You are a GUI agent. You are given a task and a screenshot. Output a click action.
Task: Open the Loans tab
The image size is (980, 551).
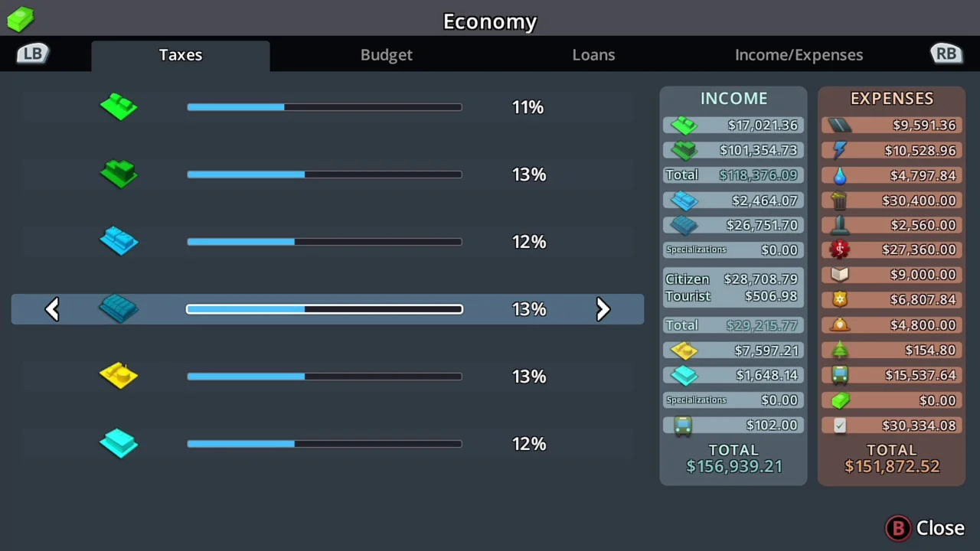click(x=593, y=55)
